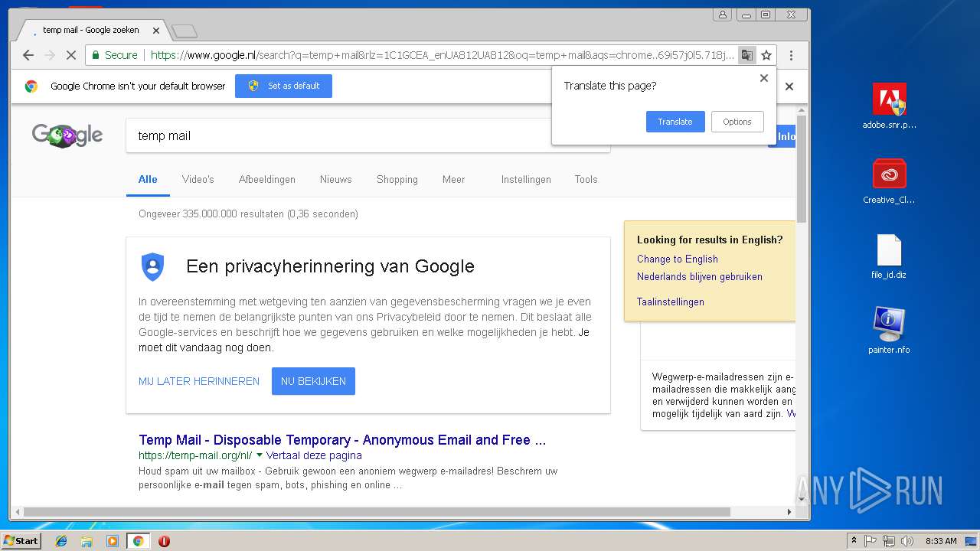Open Taalinstellingen link

(x=671, y=302)
